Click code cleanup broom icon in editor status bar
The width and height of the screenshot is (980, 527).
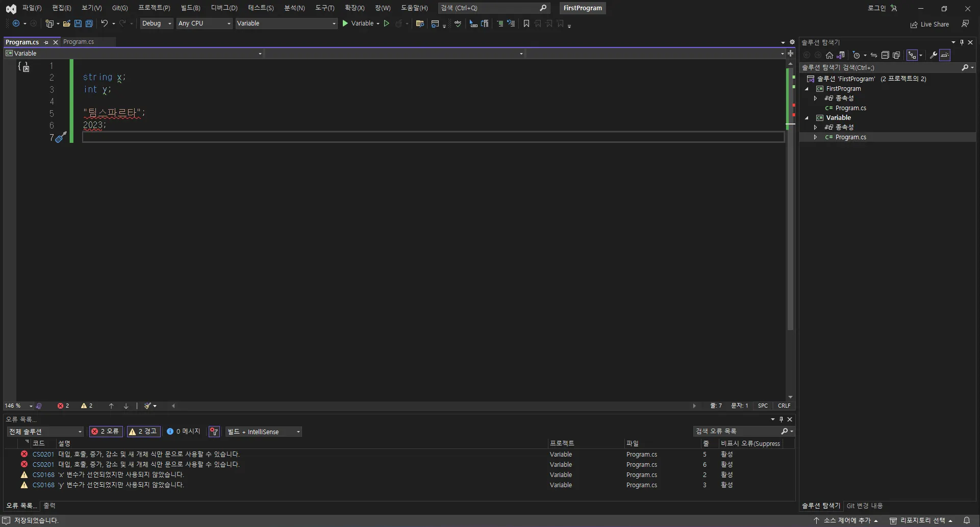coord(147,406)
